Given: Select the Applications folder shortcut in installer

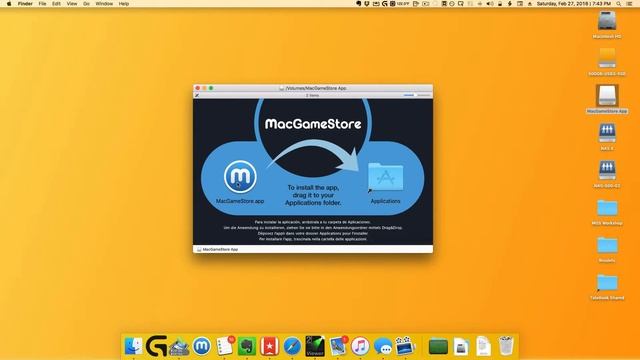Looking at the screenshot, I should [385, 177].
